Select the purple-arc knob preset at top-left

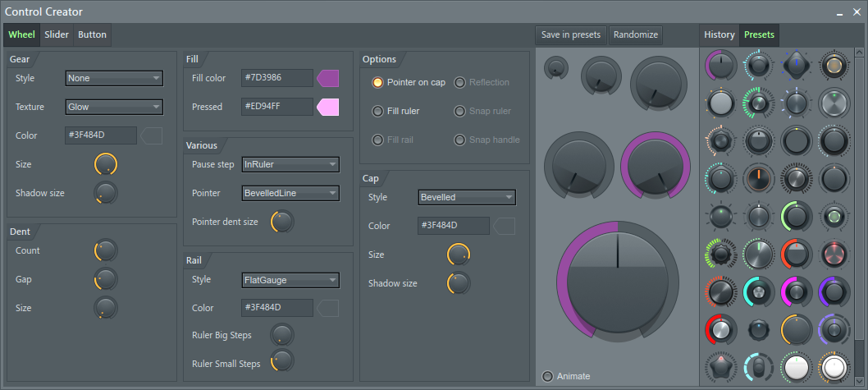tap(720, 65)
